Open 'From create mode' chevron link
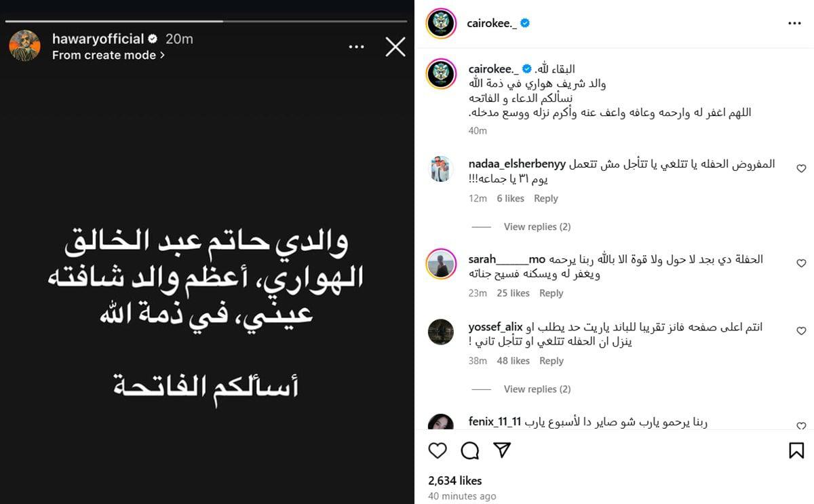 click(x=109, y=56)
